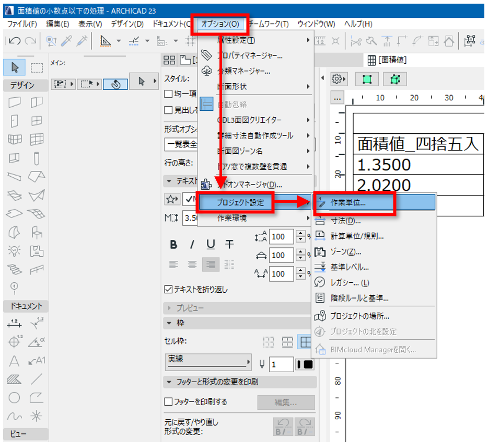
Task: Click the Undo icon in toolbar
Action: (x=14, y=41)
